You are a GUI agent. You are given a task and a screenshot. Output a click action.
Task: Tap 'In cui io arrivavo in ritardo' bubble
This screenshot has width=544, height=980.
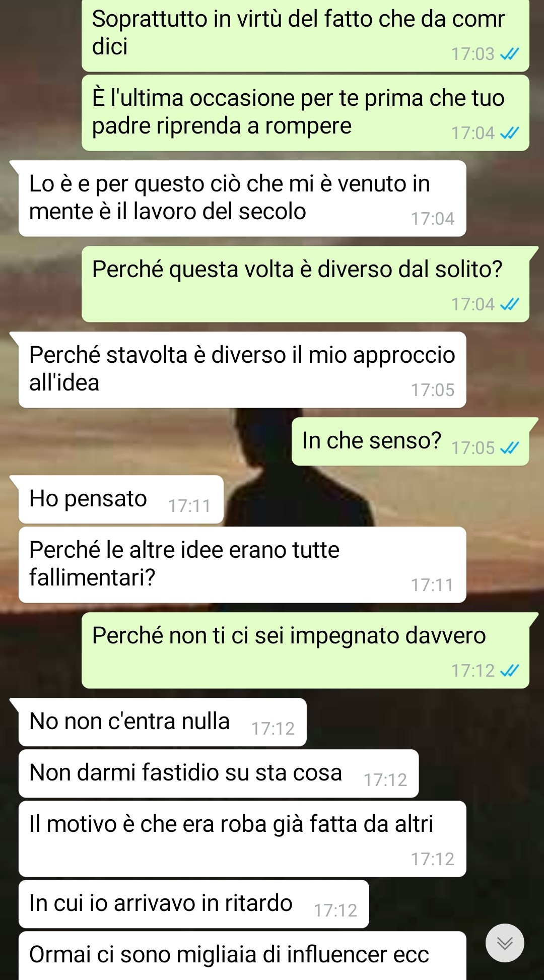[194, 904]
